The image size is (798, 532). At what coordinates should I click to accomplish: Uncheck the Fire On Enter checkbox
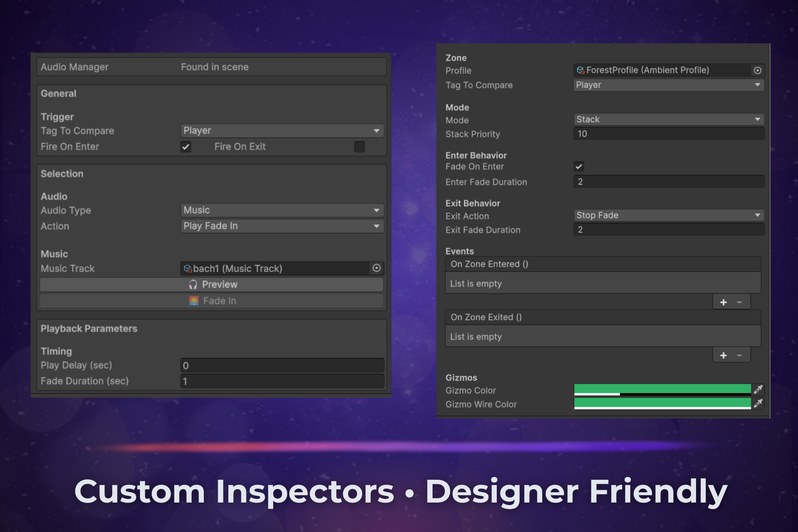(186, 147)
